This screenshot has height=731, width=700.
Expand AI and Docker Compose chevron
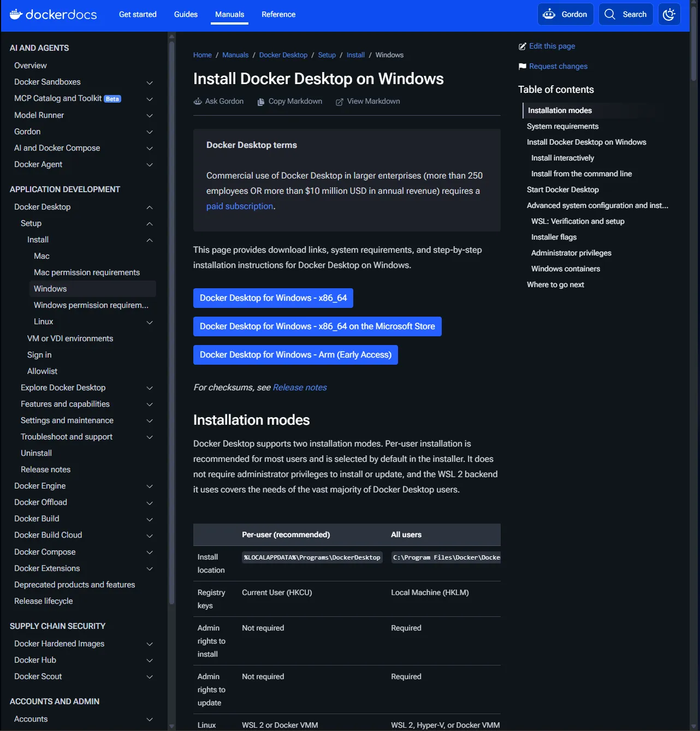(x=150, y=148)
